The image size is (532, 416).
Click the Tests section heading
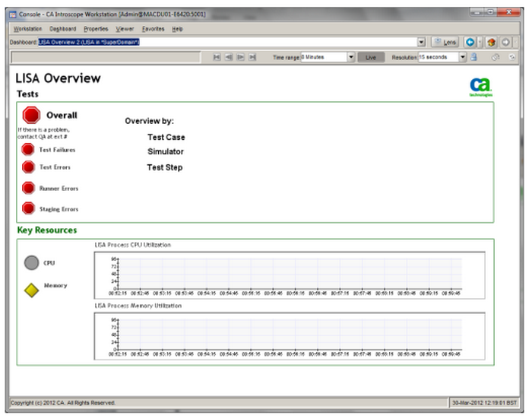27,94
